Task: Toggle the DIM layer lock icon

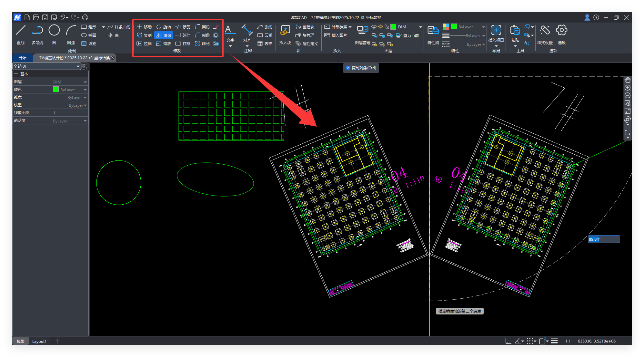Action: coord(387,27)
